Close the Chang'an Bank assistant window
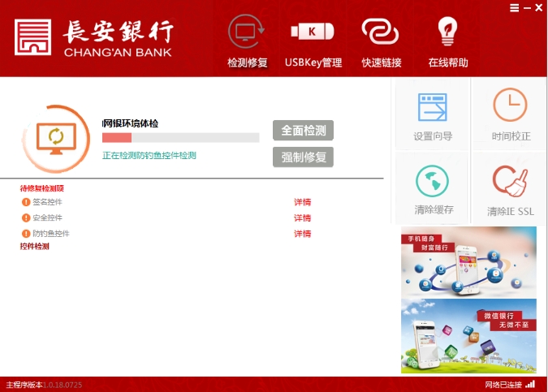Screen dimensions: 548x392 538,7
